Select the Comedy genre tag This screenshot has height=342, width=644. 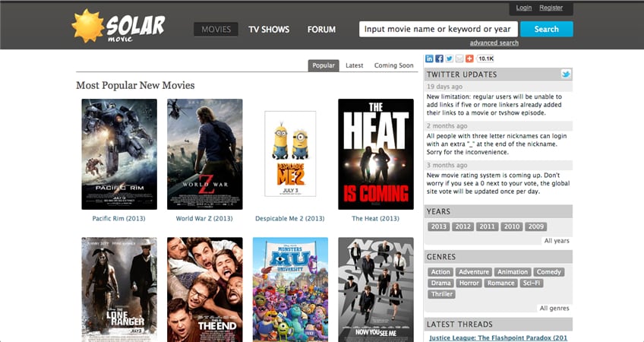point(549,272)
